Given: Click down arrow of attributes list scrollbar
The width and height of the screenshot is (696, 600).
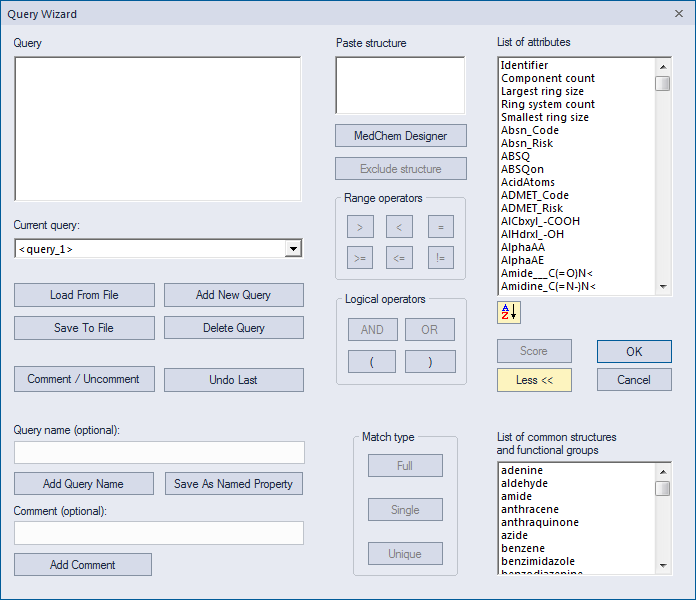Looking at the screenshot, I should (x=663, y=287).
